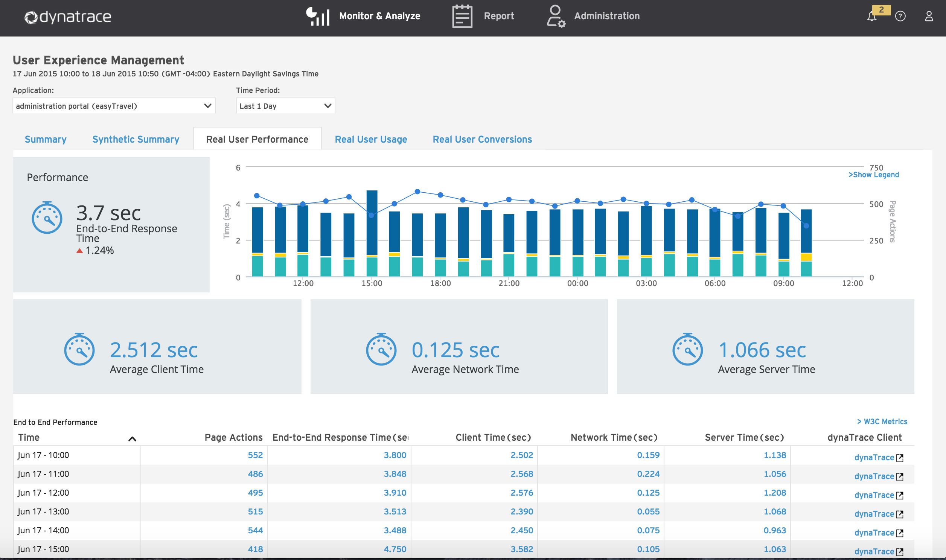Click the Report notepad icon
946x560 pixels.
tap(462, 16)
